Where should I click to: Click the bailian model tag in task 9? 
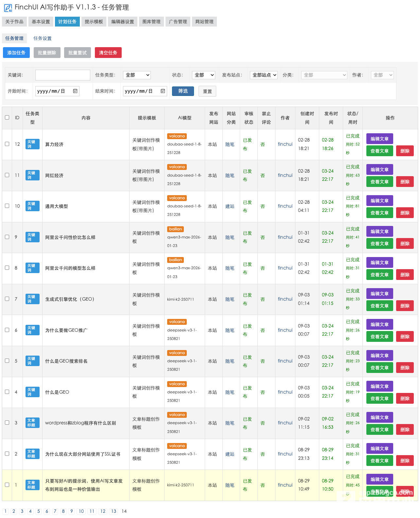[175, 229]
